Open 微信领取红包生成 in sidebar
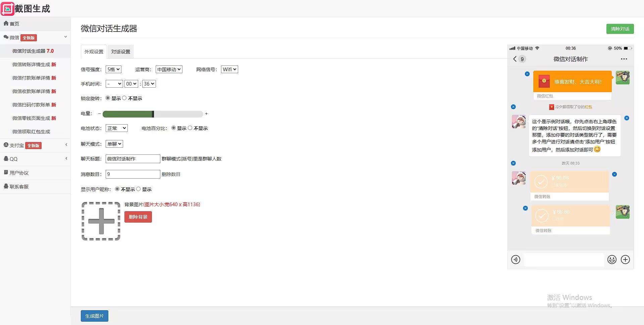 tap(35, 132)
